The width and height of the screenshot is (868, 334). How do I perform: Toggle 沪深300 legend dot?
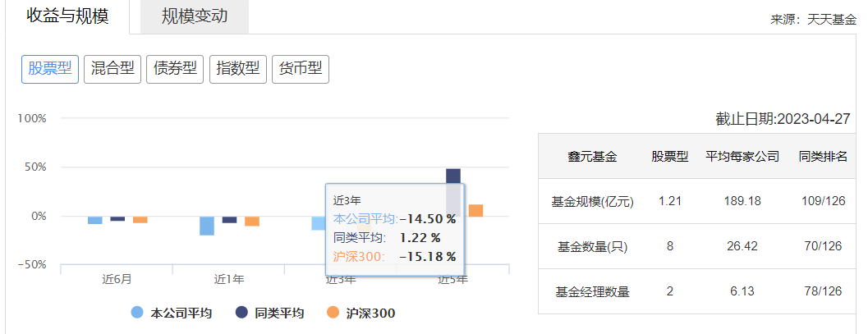pos(332,313)
